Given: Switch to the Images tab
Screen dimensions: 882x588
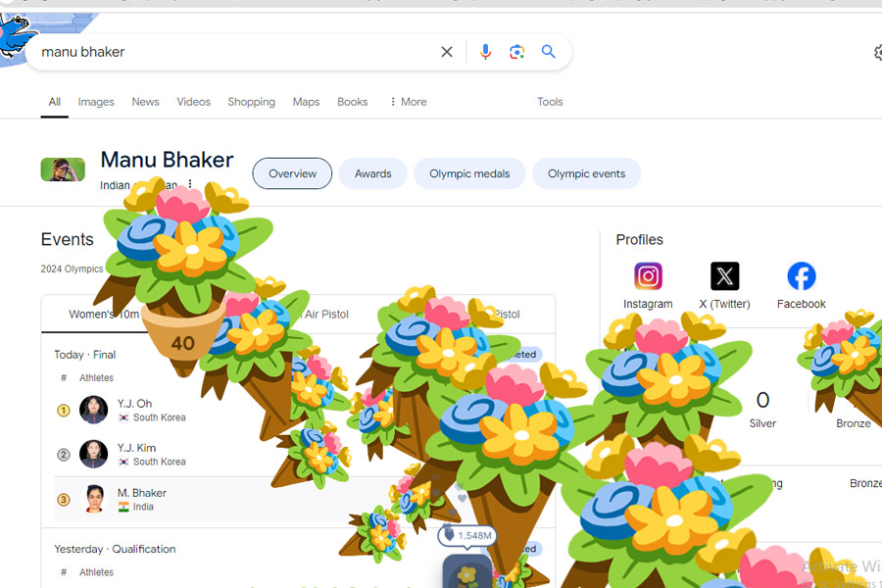Looking at the screenshot, I should pos(96,102).
